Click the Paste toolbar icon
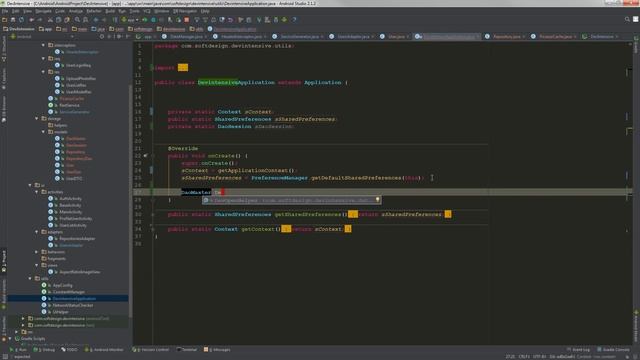 (x=67, y=20)
